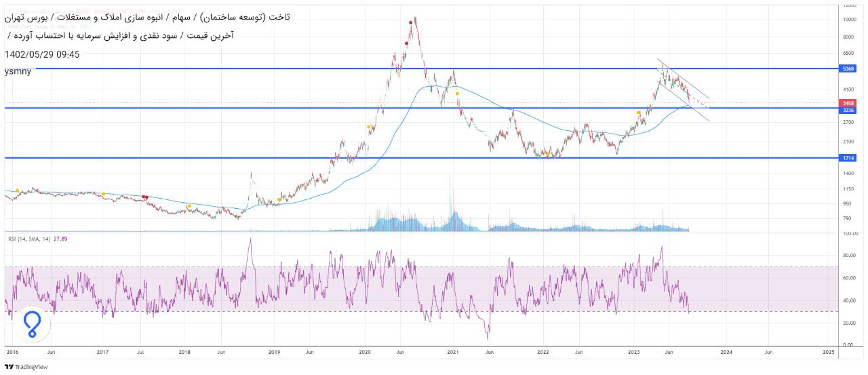Click the red marker dot at the 2020 peak
The width and height of the screenshot is (868, 375).
411,22
